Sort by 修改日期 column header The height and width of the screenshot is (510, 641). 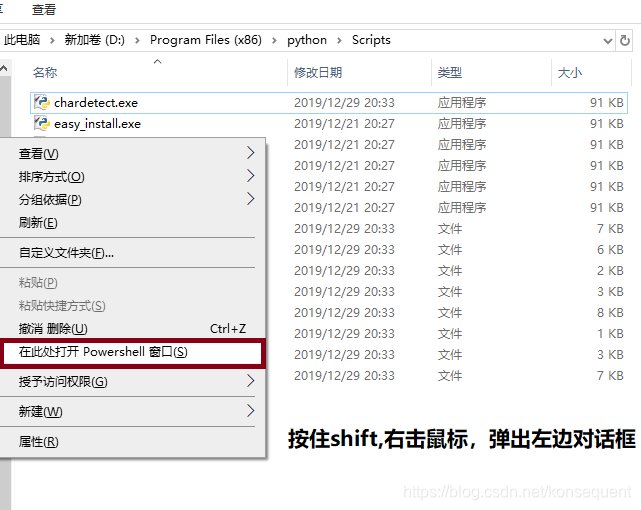click(x=318, y=72)
